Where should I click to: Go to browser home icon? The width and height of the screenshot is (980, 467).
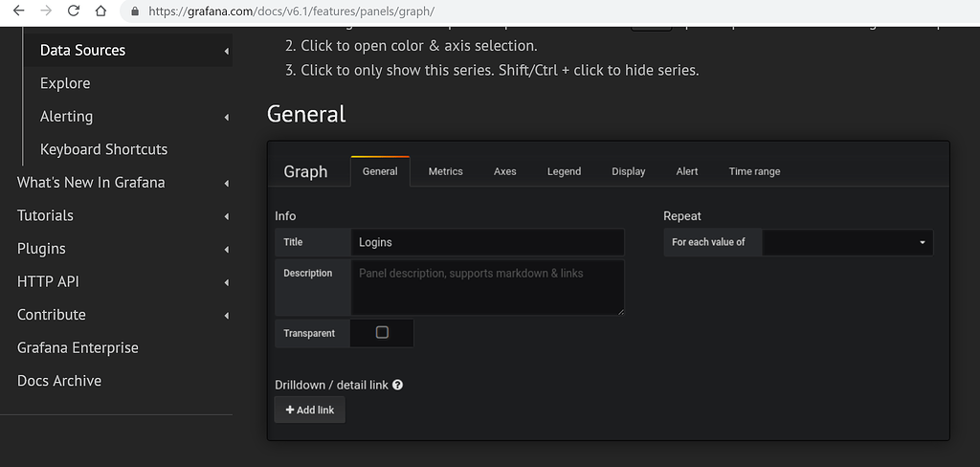coord(101,11)
